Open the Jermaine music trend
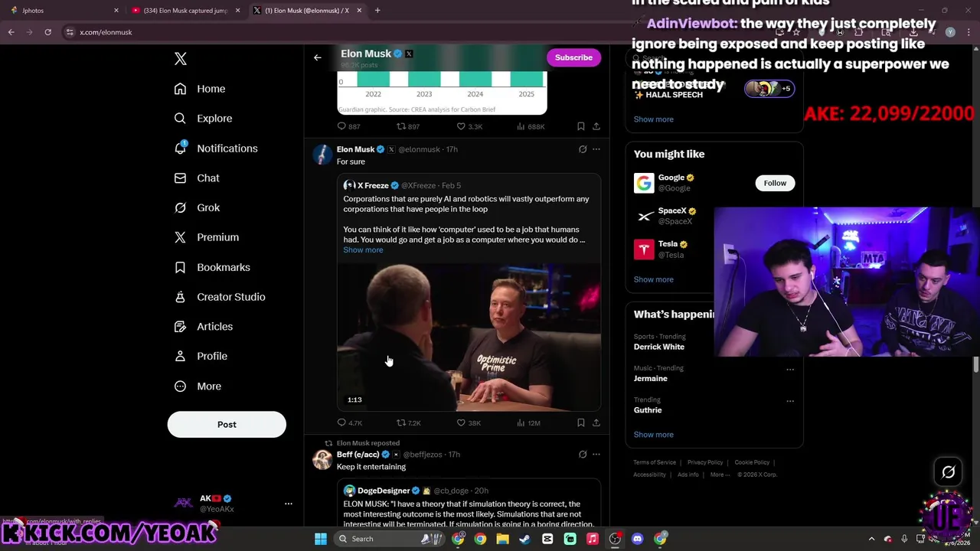This screenshot has height=551, width=980. pos(651,378)
